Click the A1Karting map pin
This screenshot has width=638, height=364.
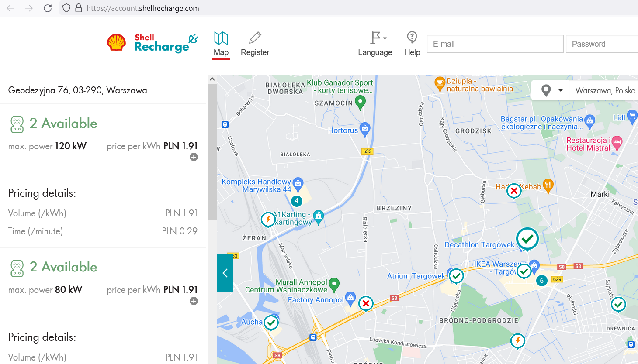point(319,216)
